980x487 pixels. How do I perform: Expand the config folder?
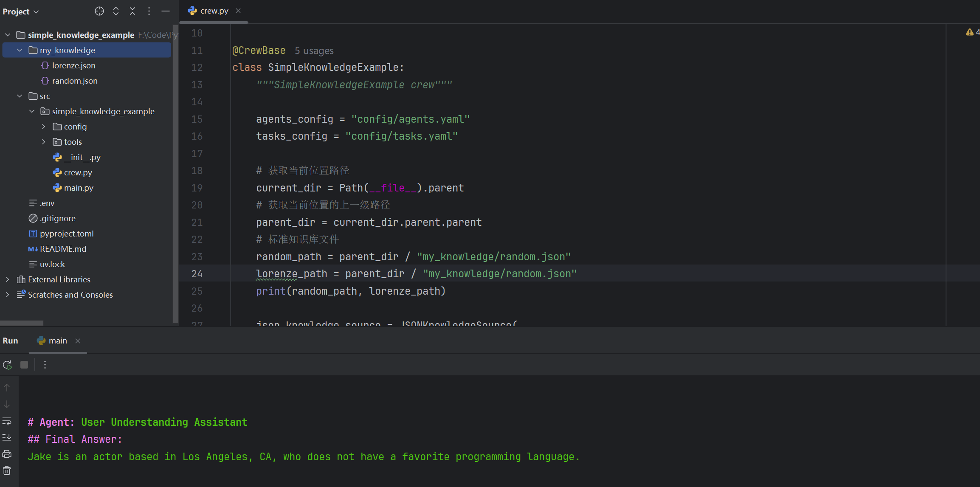(43, 127)
